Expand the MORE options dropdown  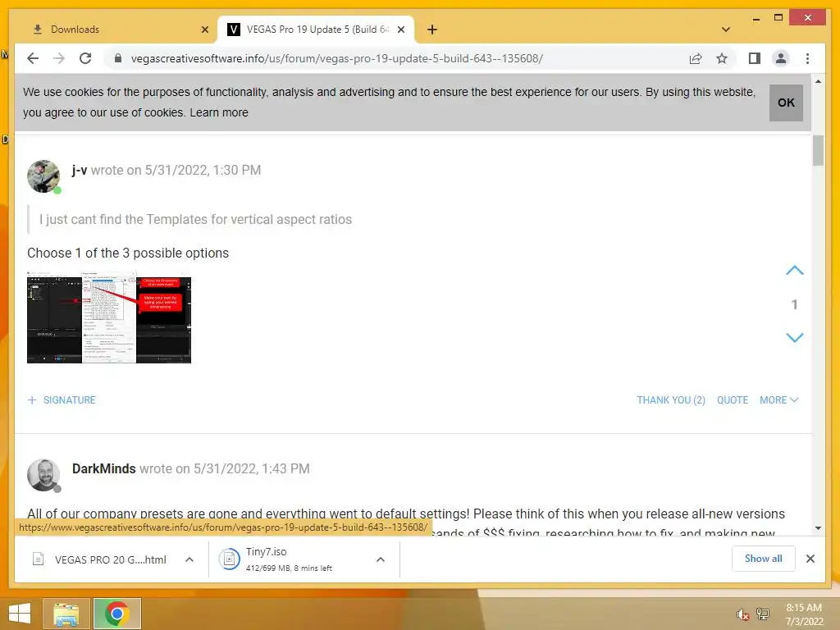[779, 400]
